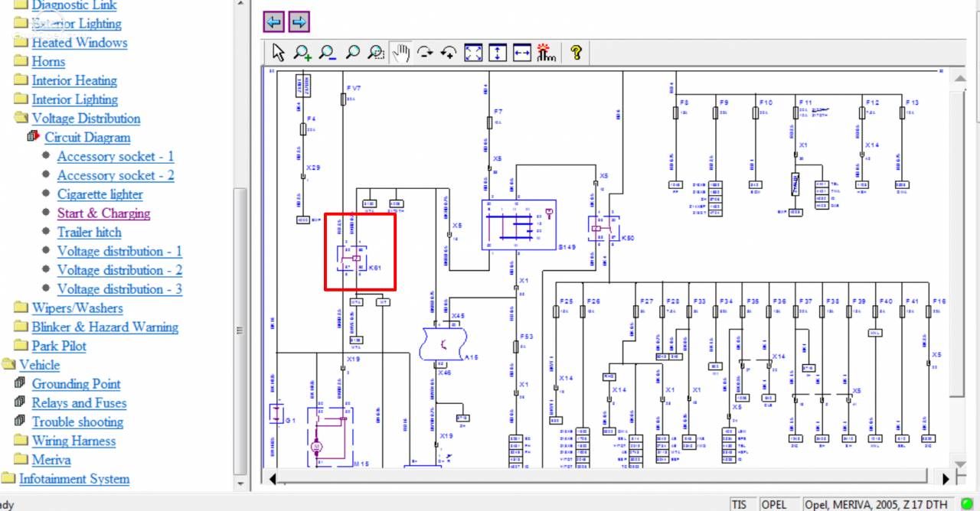Open the Voltage distribution - 3 diagram
Viewport: 980px width, 511px height.
120,289
